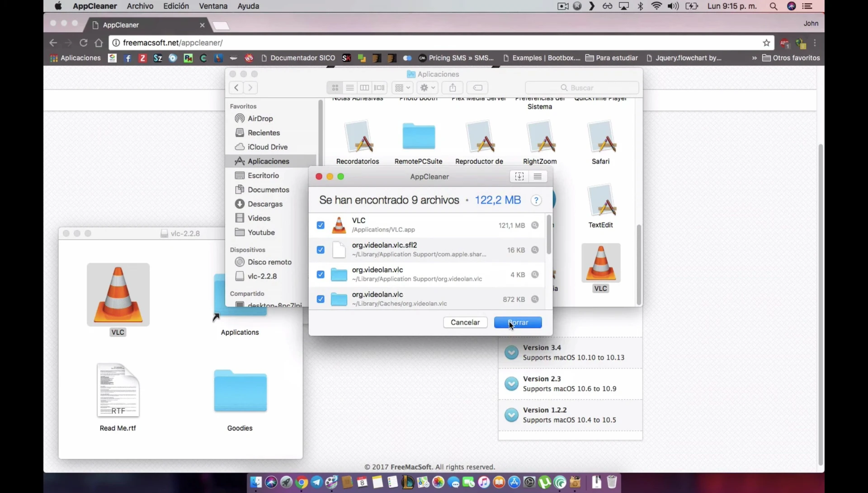Bookmark page with star icon
Viewport: 868px width, 493px height.
[x=766, y=43]
